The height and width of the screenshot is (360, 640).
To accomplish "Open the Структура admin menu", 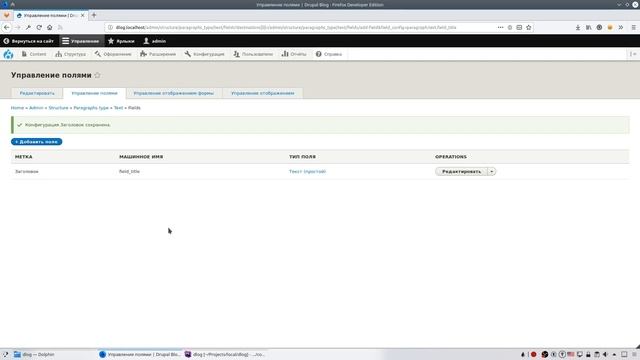I will click(x=71, y=54).
